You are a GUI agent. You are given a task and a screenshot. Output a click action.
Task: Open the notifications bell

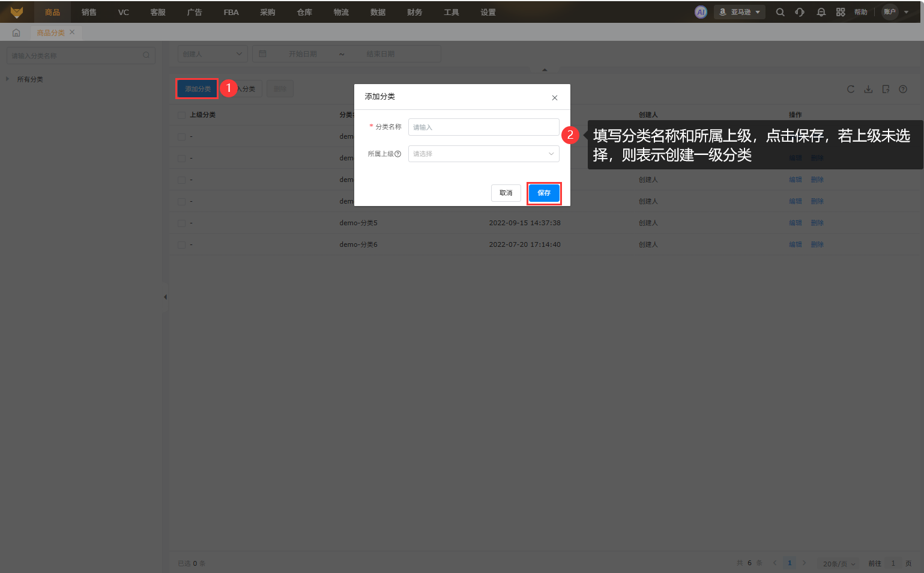[821, 12]
